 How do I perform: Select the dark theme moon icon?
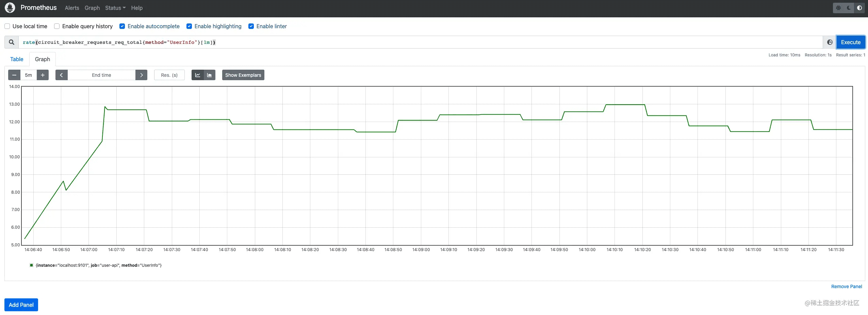pyautogui.click(x=849, y=8)
